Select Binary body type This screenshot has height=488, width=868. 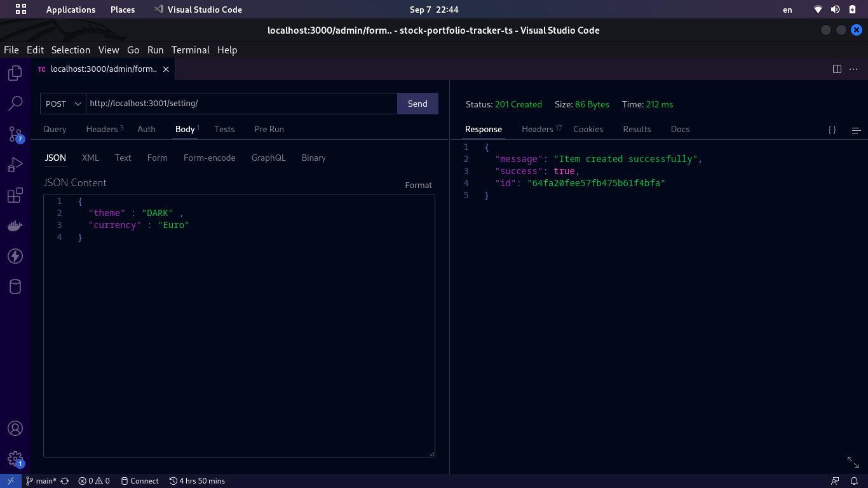click(x=313, y=158)
